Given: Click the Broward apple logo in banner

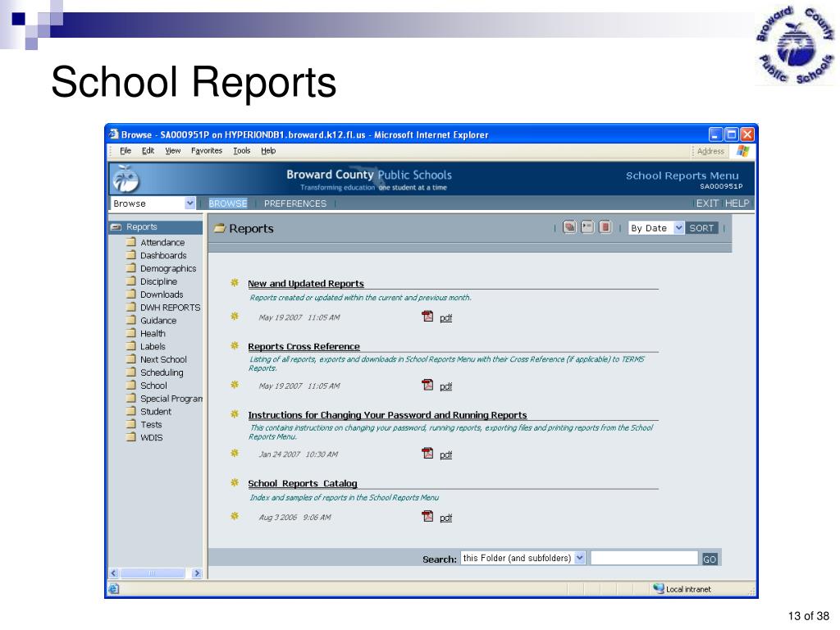Looking at the screenshot, I should point(126,179).
